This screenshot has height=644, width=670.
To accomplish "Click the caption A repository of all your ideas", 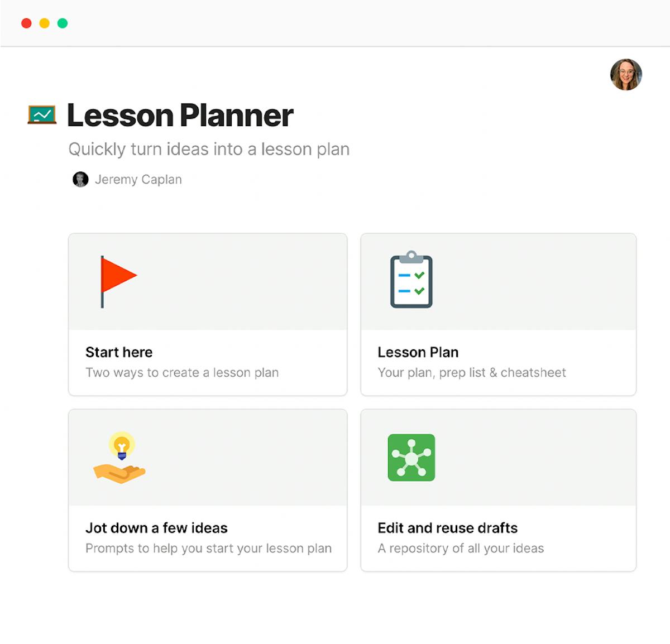I will [x=461, y=548].
